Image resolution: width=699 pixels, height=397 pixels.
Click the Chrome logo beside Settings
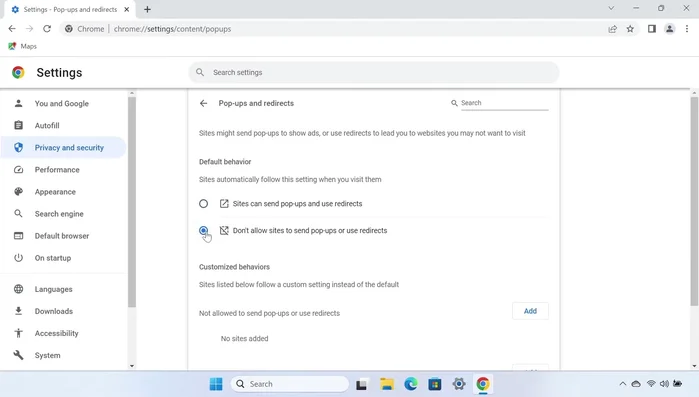point(18,72)
